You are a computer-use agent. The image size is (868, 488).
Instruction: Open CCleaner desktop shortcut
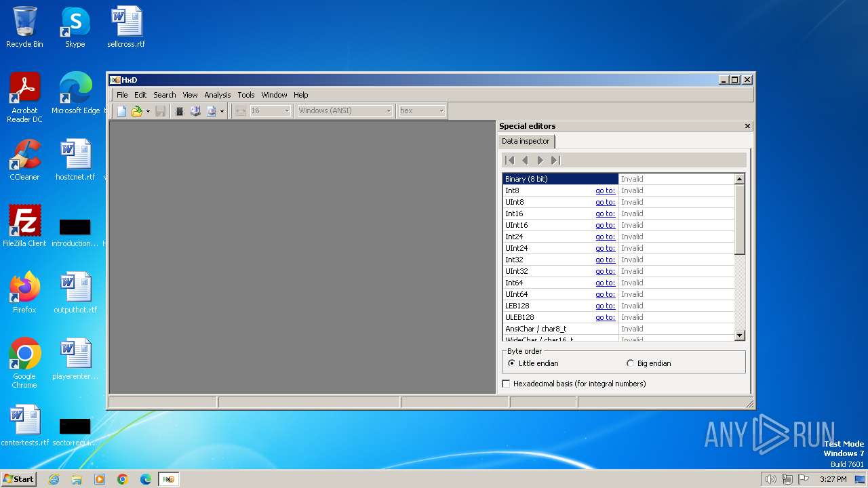click(24, 160)
